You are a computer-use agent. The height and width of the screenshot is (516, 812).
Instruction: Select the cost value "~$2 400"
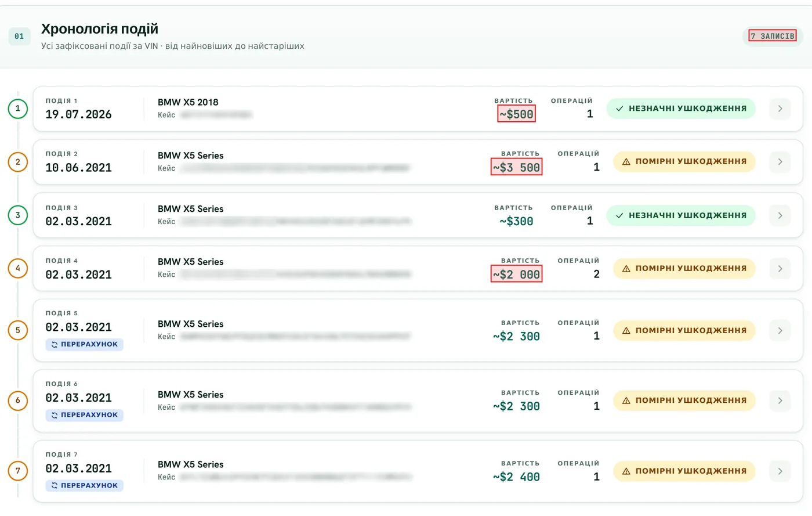click(x=517, y=477)
